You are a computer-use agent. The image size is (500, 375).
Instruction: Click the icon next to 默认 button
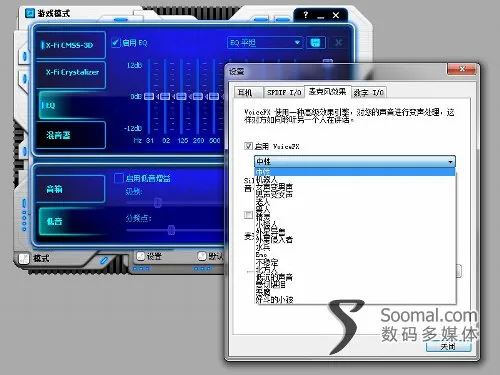point(202,256)
